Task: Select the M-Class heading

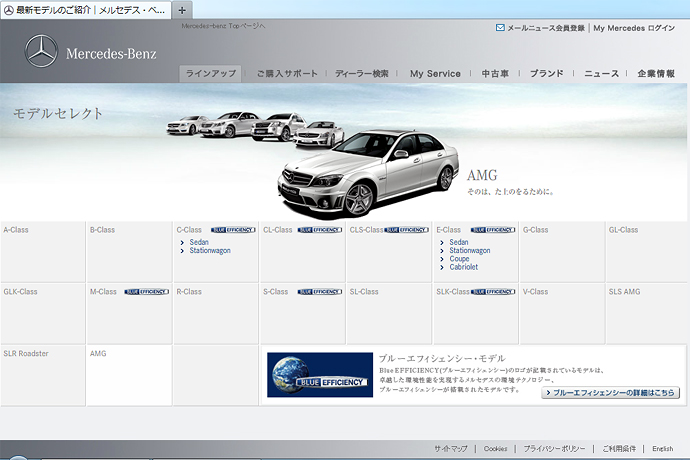Action: (x=103, y=292)
